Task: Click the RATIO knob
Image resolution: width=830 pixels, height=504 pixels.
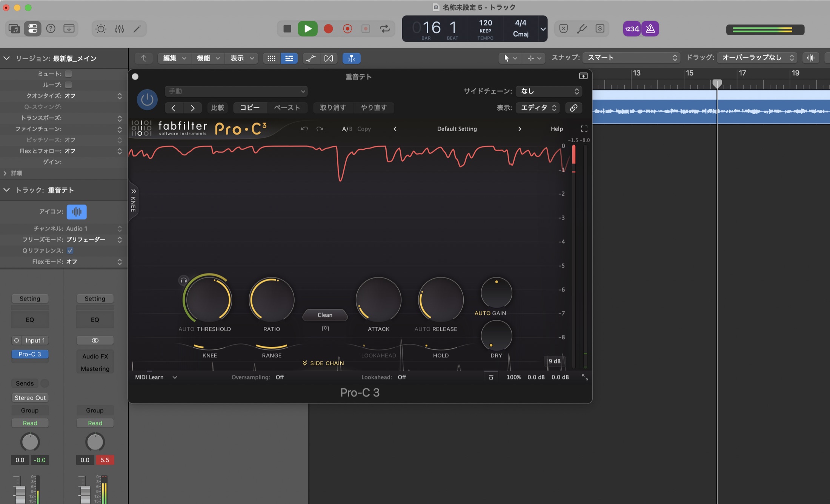Action: coord(272,300)
